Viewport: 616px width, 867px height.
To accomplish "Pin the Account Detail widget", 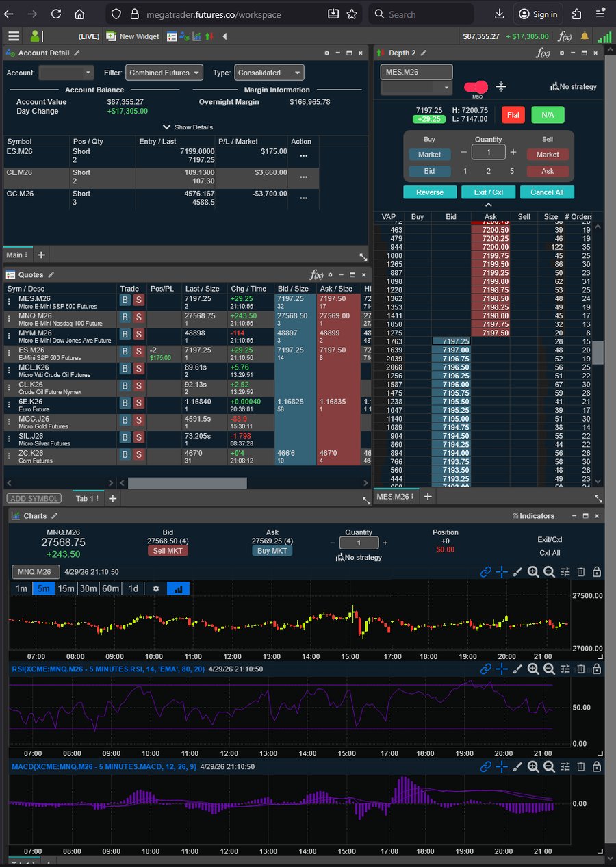I will pos(326,53).
